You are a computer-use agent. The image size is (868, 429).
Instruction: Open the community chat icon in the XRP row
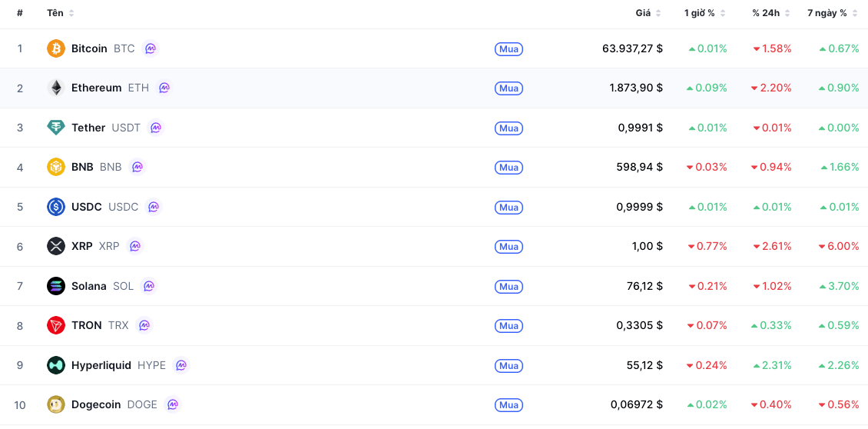[x=135, y=246]
